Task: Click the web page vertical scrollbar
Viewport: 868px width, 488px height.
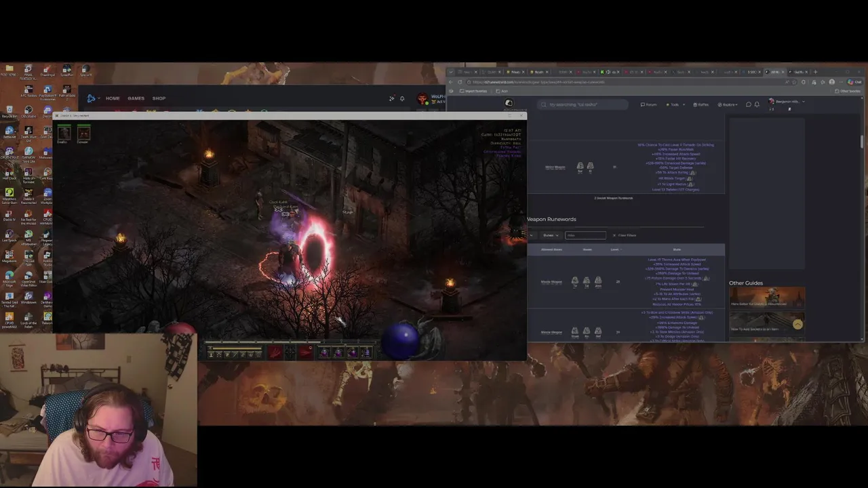Action: coord(863,141)
